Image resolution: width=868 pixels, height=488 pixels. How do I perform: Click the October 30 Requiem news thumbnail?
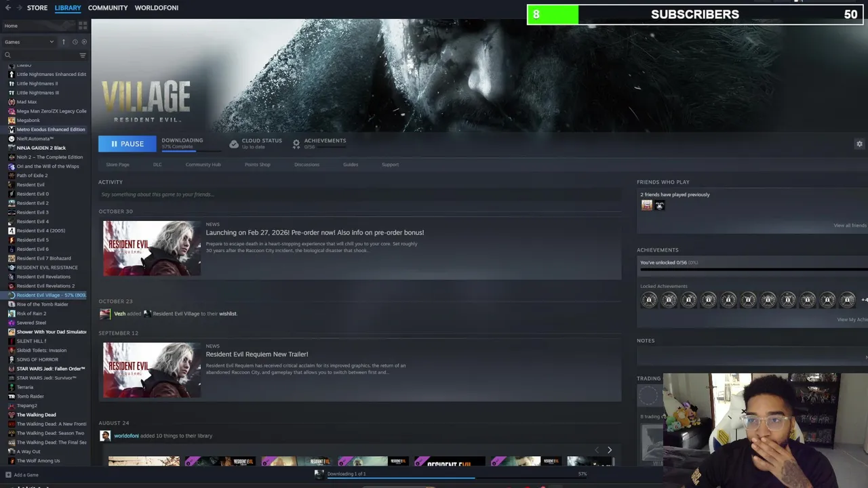tap(152, 247)
